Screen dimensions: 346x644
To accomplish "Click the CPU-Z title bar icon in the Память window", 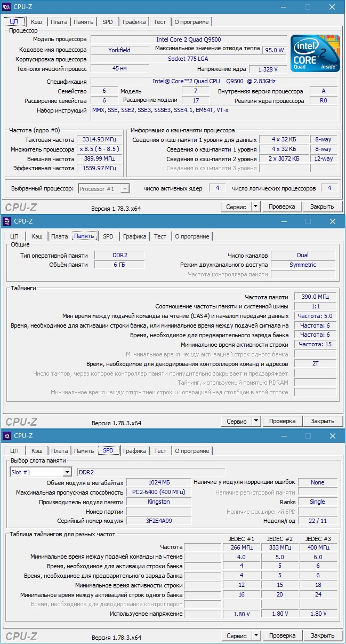I will coord(6,221).
